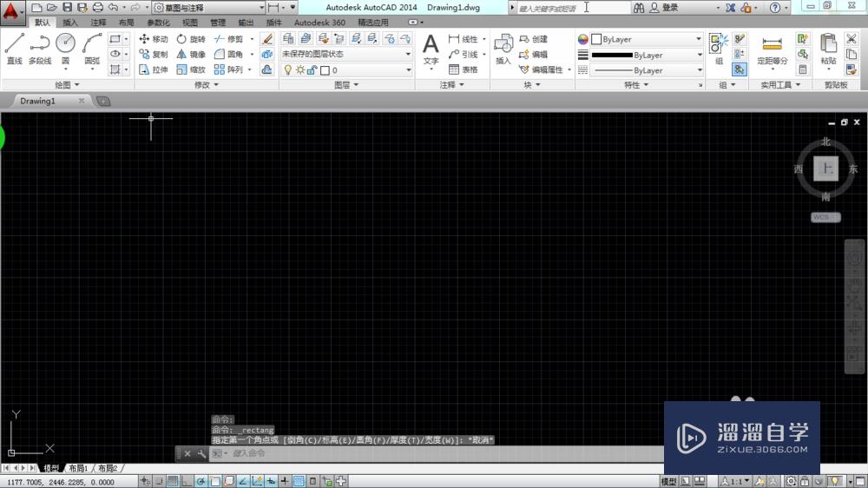Switch to the 布局1 layout tab
The height and width of the screenshot is (488, 868).
click(x=78, y=469)
